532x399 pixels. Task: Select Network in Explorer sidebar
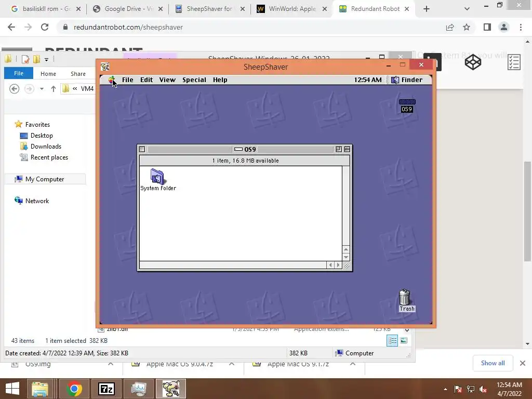click(x=37, y=201)
